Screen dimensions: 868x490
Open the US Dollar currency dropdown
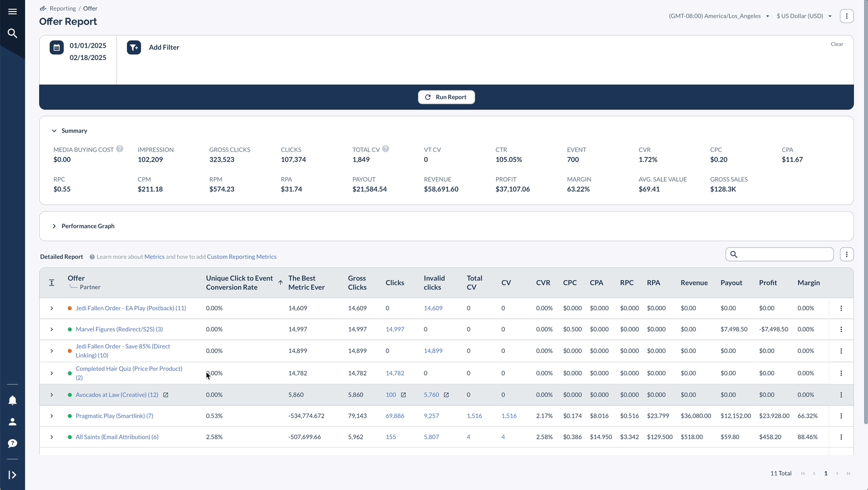[804, 16]
